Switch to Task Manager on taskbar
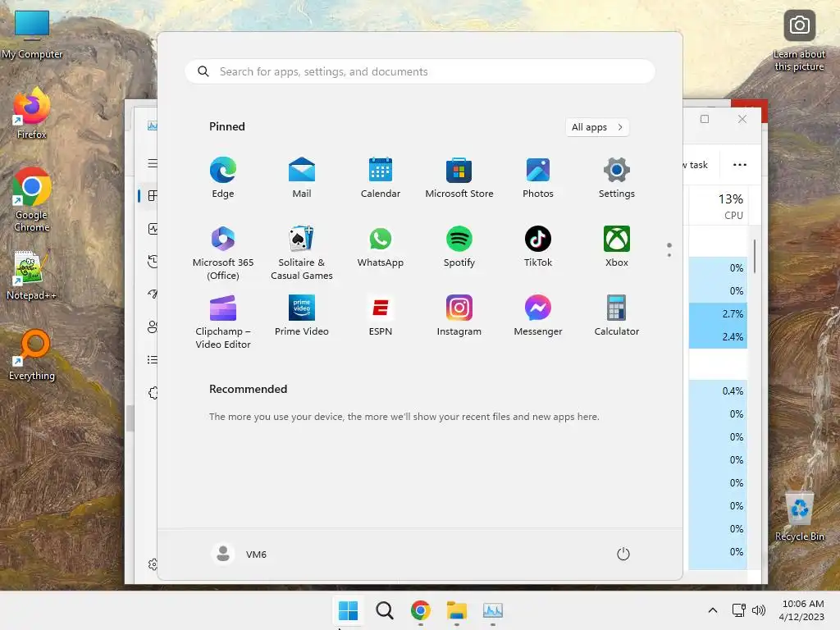 pyautogui.click(x=493, y=610)
